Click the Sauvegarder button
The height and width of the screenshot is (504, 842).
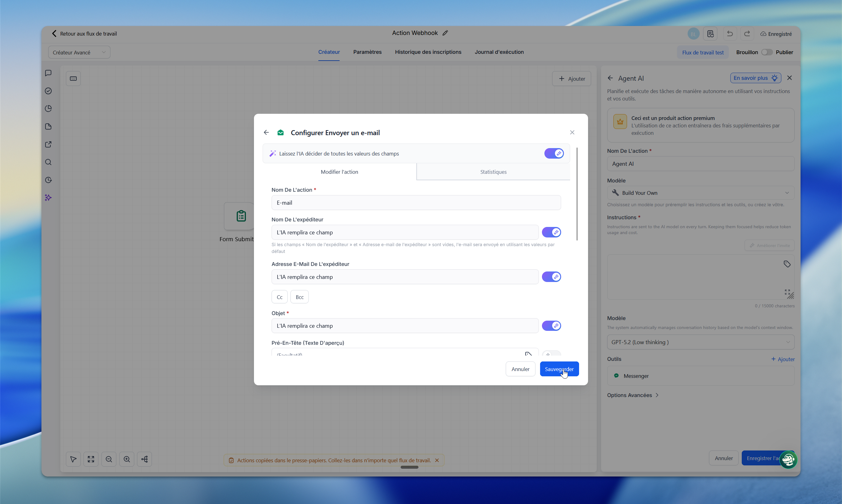[x=559, y=369]
